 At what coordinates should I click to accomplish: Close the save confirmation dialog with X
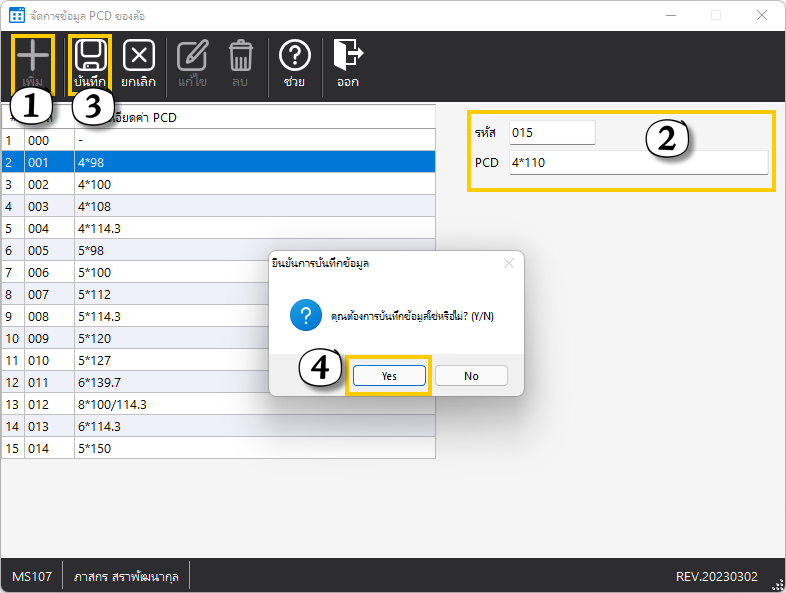click(508, 263)
